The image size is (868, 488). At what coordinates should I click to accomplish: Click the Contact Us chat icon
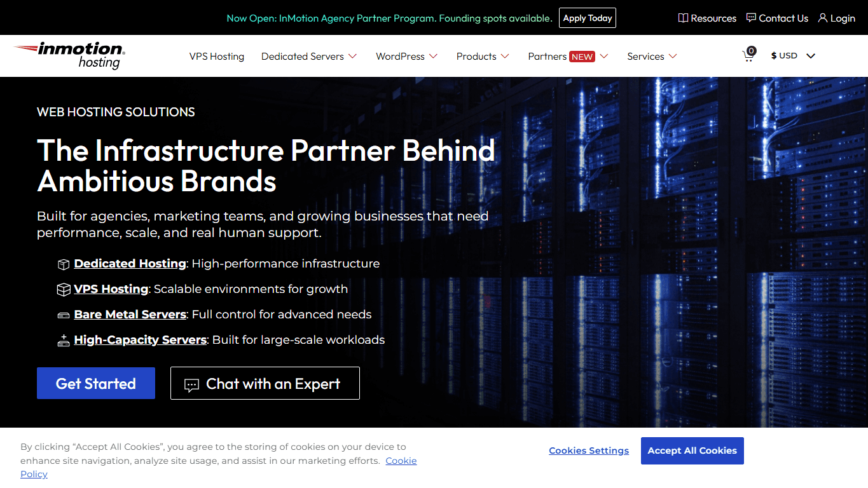(x=751, y=18)
